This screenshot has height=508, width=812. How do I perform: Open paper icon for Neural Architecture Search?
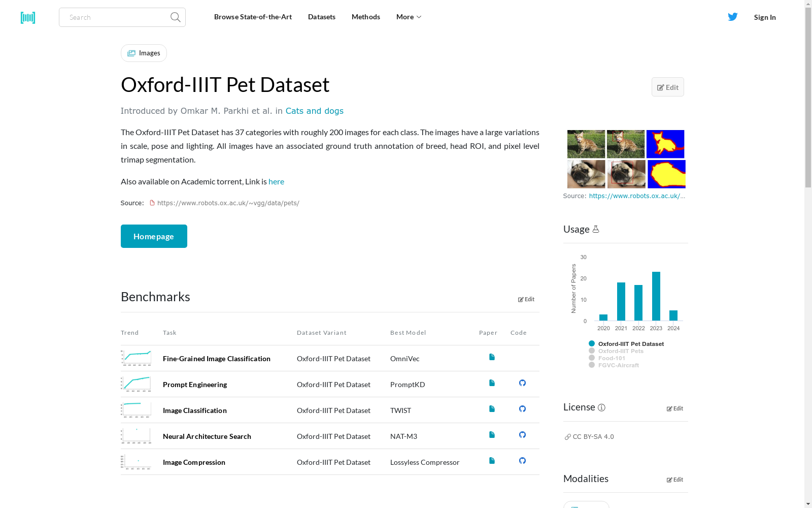click(x=492, y=435)
